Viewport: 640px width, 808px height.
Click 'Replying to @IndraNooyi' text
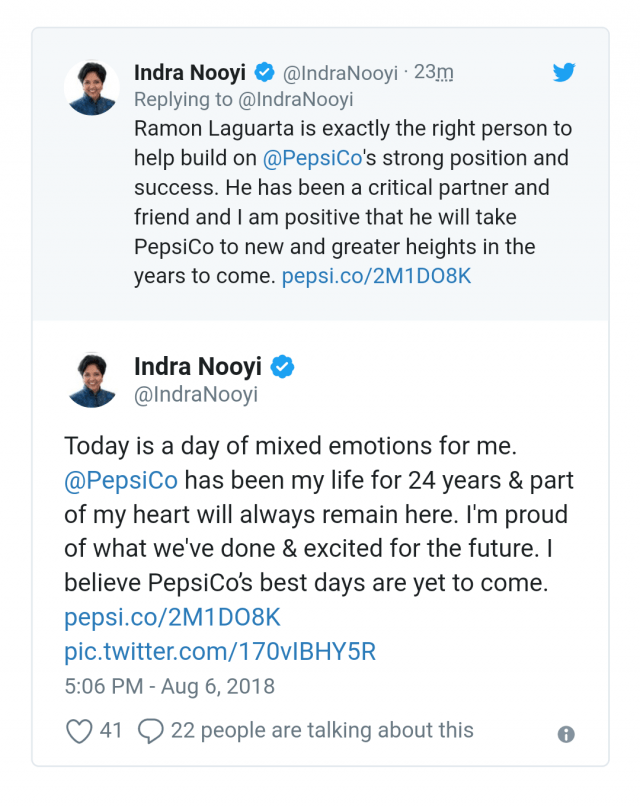coord(243,99)
